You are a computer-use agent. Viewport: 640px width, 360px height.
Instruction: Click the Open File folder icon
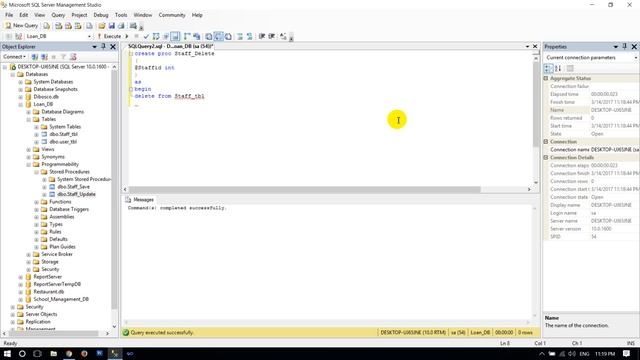click(102, 26)
